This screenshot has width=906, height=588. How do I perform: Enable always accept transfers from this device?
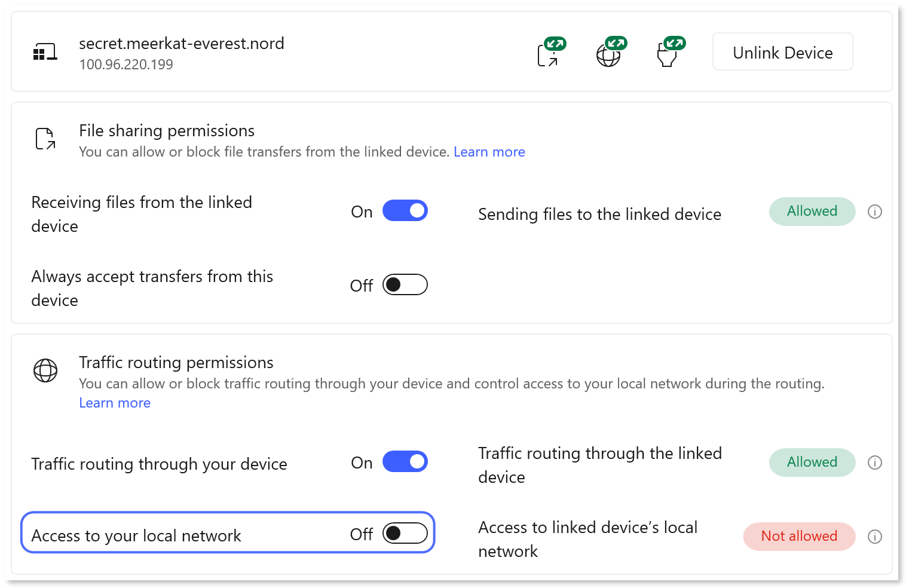[405, 284]
